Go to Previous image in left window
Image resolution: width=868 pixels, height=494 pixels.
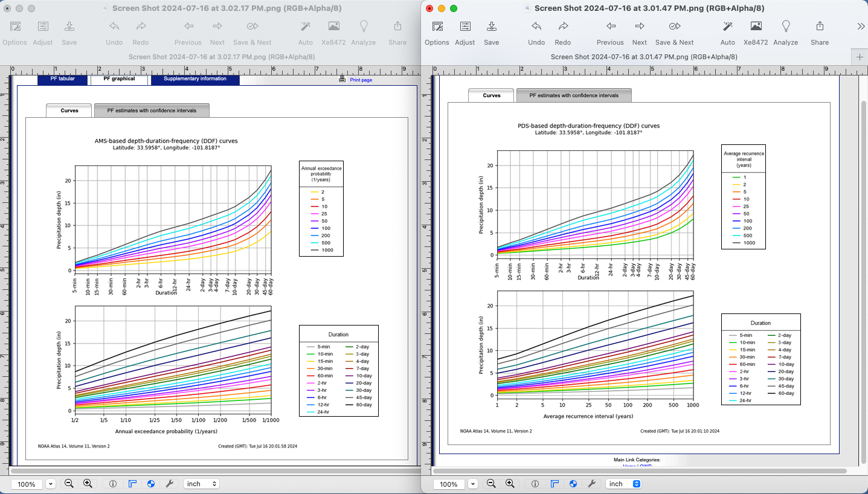point(188,33)
